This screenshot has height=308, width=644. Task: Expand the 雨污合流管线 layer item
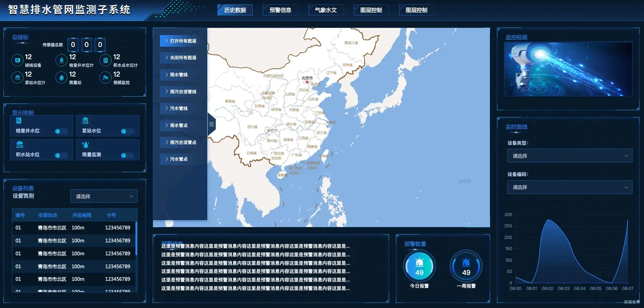click(180, 92)
